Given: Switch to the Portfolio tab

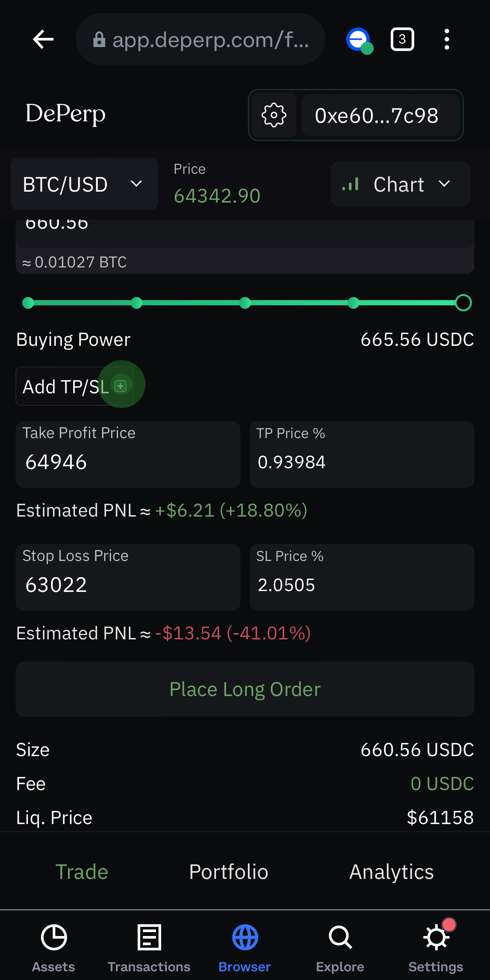Looking at the screenshot, I should pyautogui.click(x=229, y=872).
